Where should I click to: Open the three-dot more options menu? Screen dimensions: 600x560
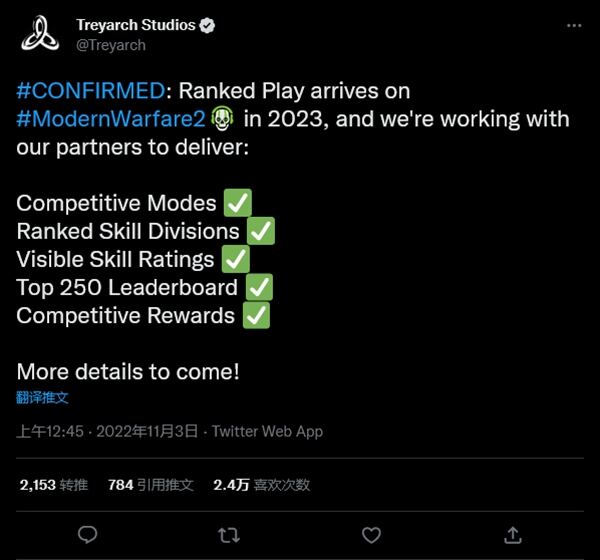572,25
